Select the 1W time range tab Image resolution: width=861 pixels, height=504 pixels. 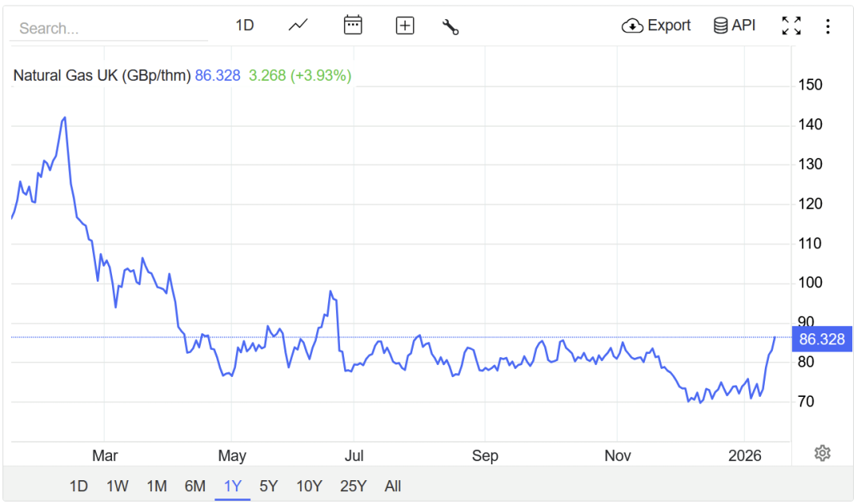(117, 486)
